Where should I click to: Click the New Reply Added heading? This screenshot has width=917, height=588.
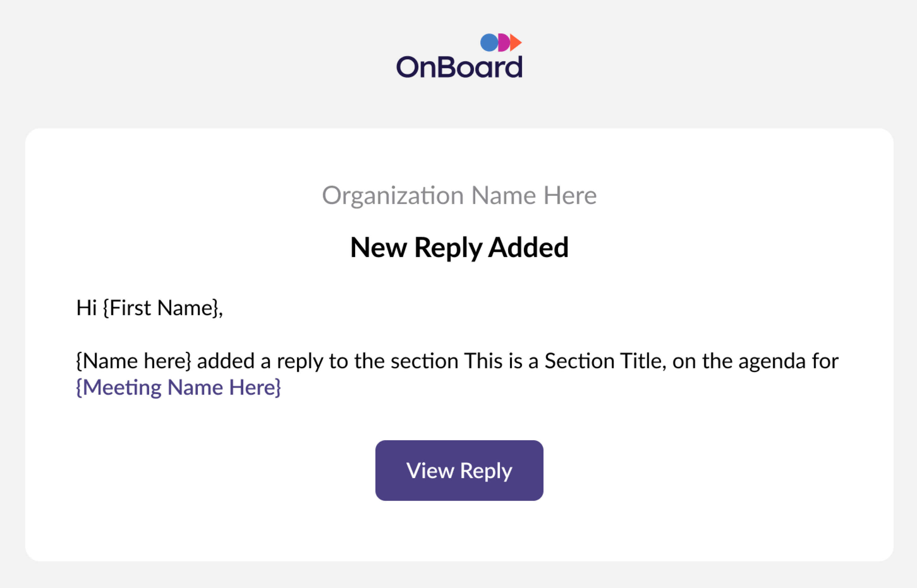click(x=459, y=248)
